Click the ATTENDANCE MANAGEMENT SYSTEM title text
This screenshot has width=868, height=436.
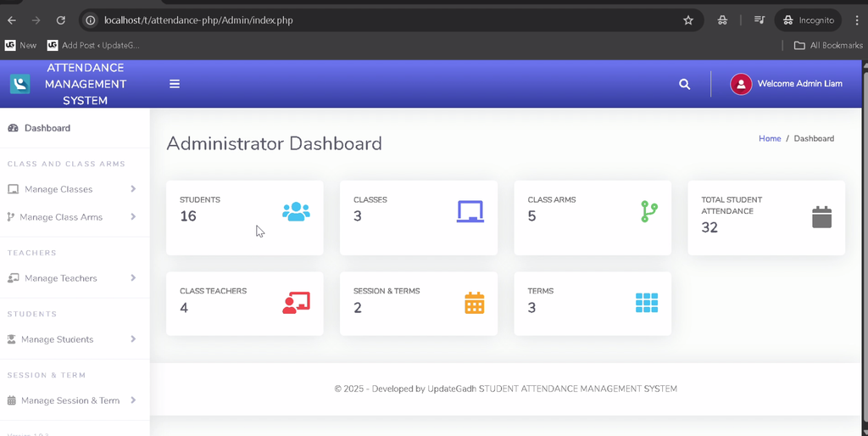(86, 84)
